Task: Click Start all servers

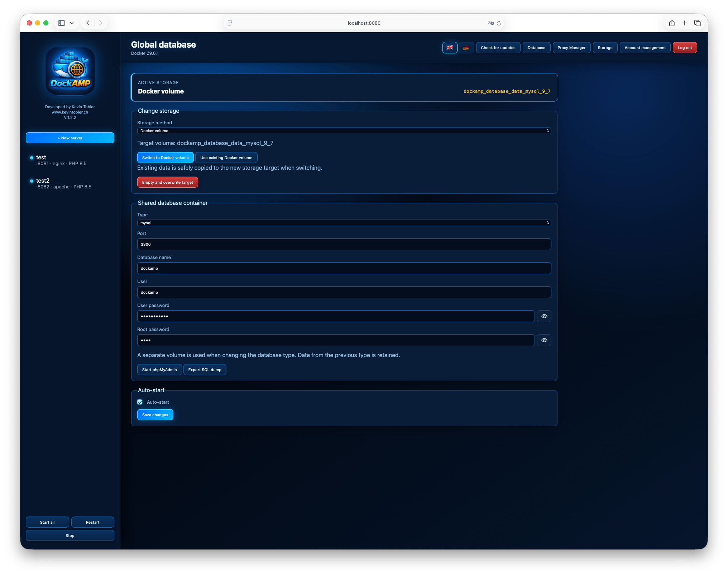Action: click(x=47, y=522)
